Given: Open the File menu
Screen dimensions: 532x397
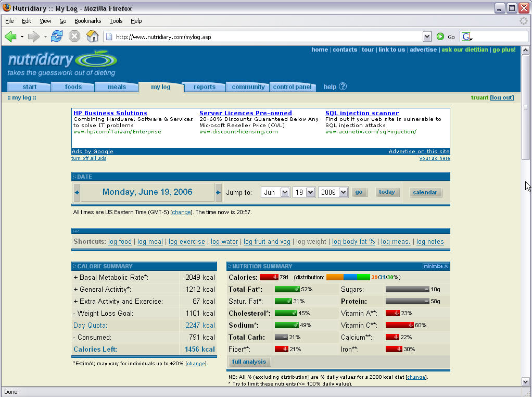Looking at the screenshot, I should coord(9,21).
